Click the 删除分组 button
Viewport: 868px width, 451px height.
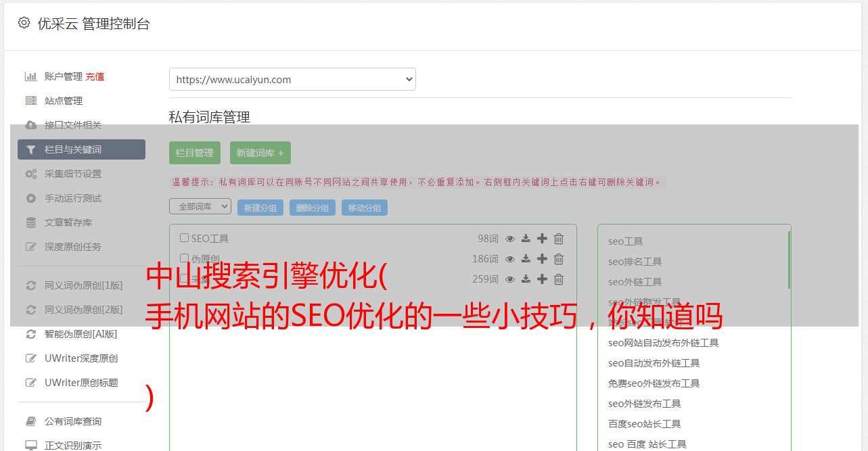click(313, 208)
